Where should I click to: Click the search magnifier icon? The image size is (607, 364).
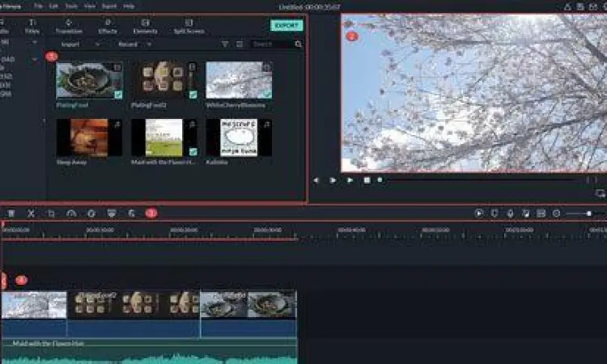click(298, 44)
